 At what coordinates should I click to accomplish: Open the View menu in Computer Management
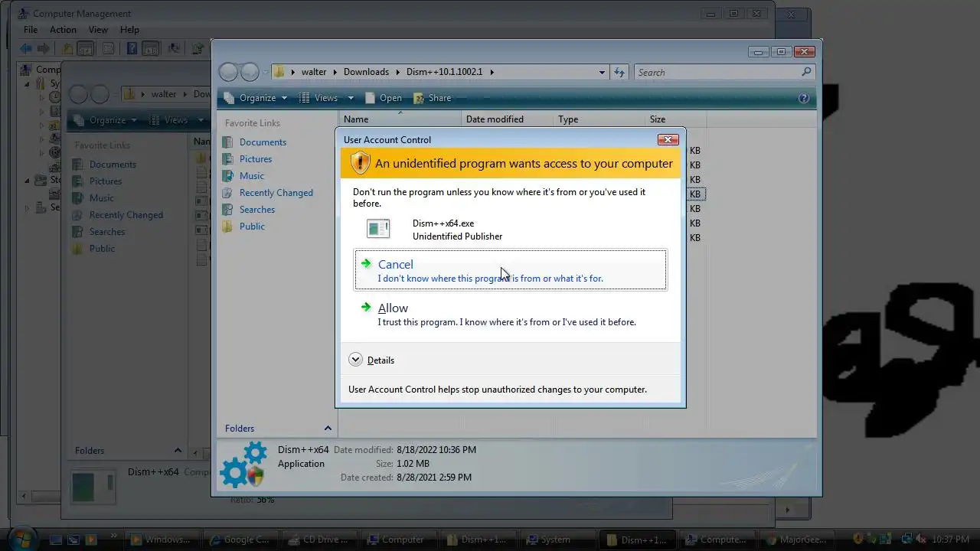click(x=98, y=30)
